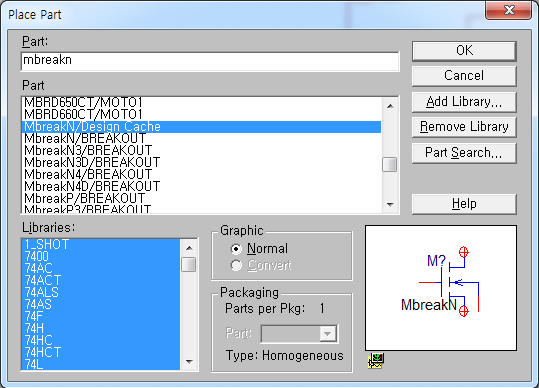Viewport: 539px width, 388px height.
Task: Select 74ALS library
Action: coord(101,292)
